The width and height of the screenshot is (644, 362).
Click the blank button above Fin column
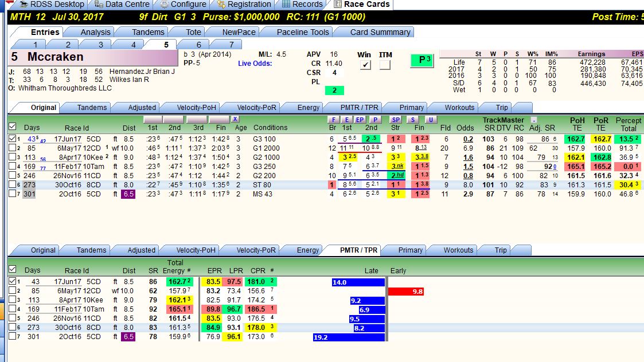click(219, 120)
